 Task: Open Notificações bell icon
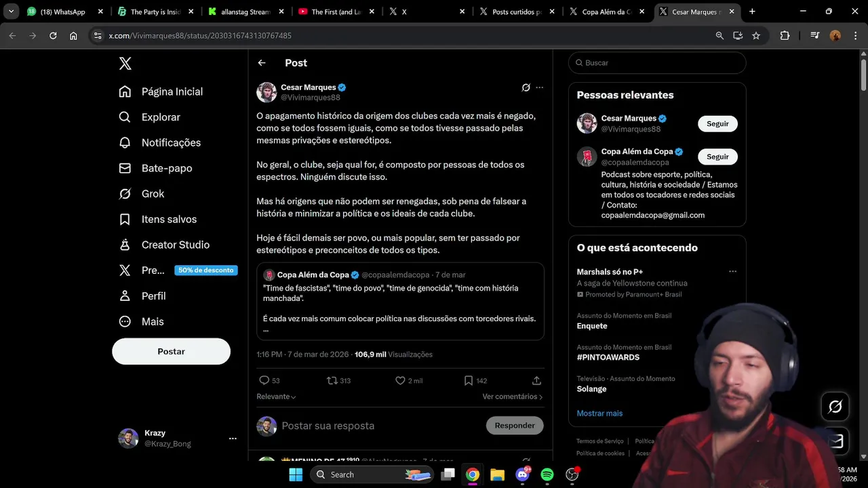[125, 142]
